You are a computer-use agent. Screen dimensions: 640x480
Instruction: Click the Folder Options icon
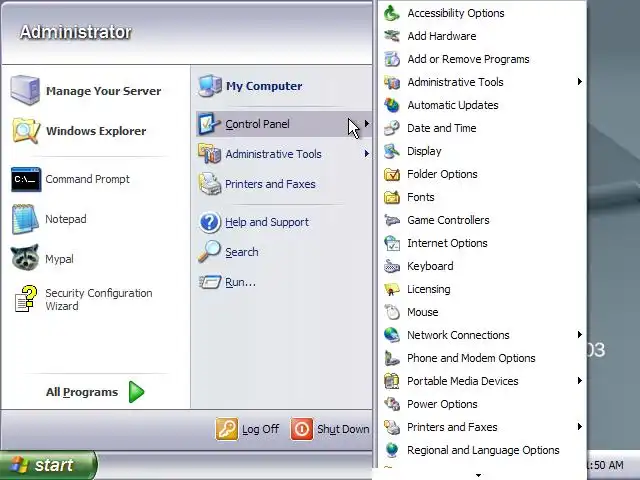pyautogui.click(x=392, y=174)
